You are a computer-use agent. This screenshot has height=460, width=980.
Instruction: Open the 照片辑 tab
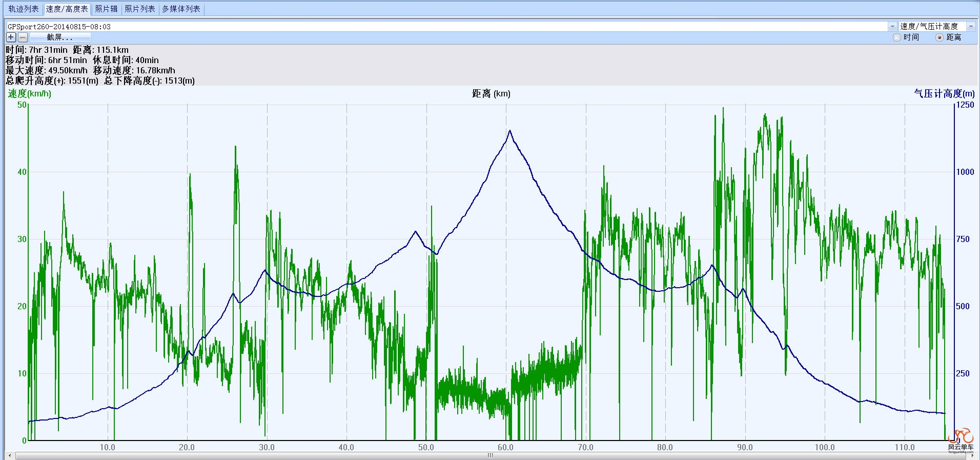[x=107, y=9]
